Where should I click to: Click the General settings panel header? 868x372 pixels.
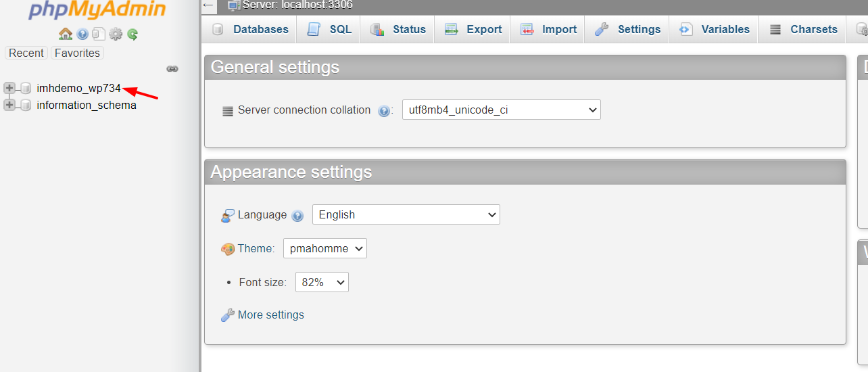(x=525, y=67)
